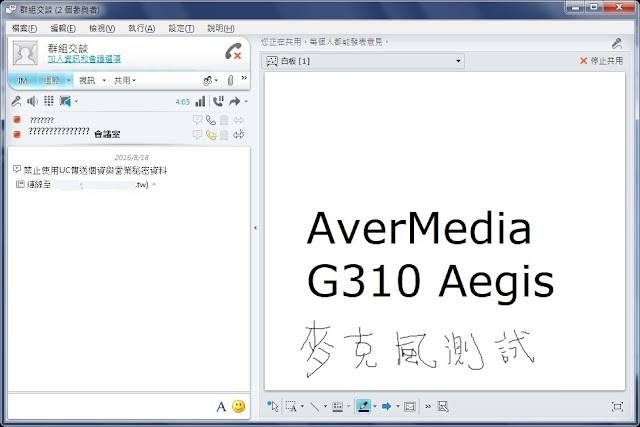640x427 pixels.
Task: Open the dropdown beside the transfer arrow
Action: [x=246, y=101]
